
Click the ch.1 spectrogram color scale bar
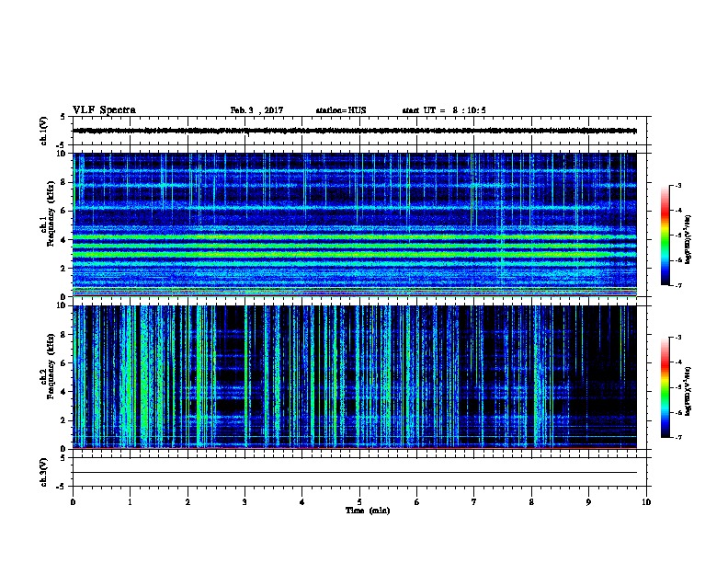665,236
